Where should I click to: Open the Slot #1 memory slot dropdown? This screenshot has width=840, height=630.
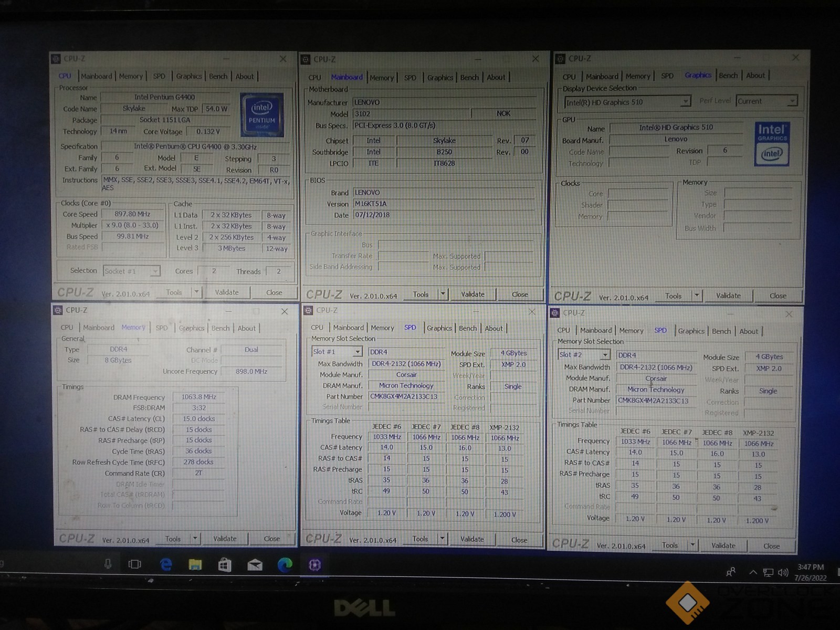pos(337,352)
